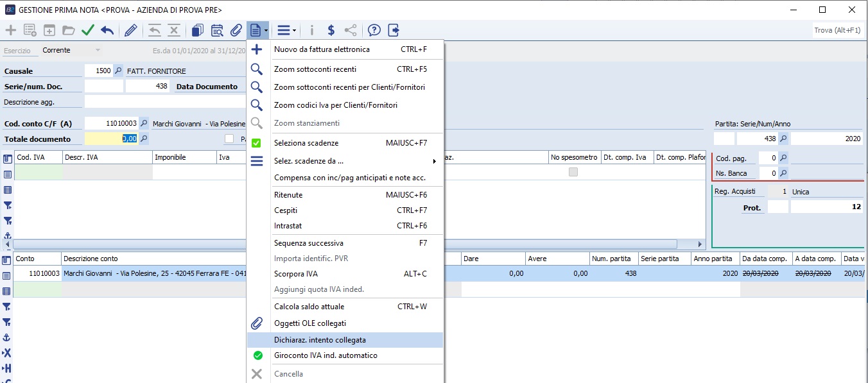The width and height of the screenshot is (868, 383).
Task: Click the pencil edit icon in toolbar
Action: coord(131,30)
